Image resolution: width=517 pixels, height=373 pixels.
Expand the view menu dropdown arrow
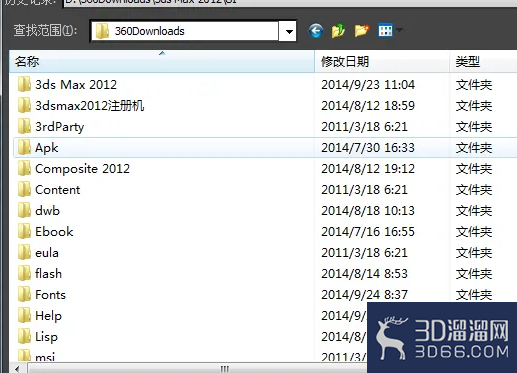(399, 30)
